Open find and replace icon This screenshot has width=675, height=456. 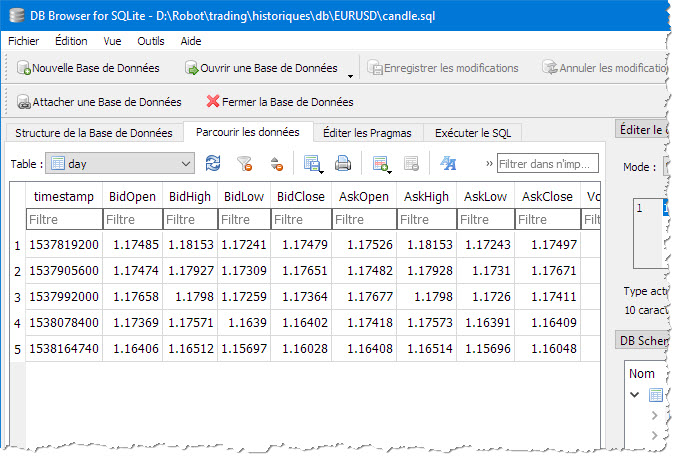click(x=448, y=164)
